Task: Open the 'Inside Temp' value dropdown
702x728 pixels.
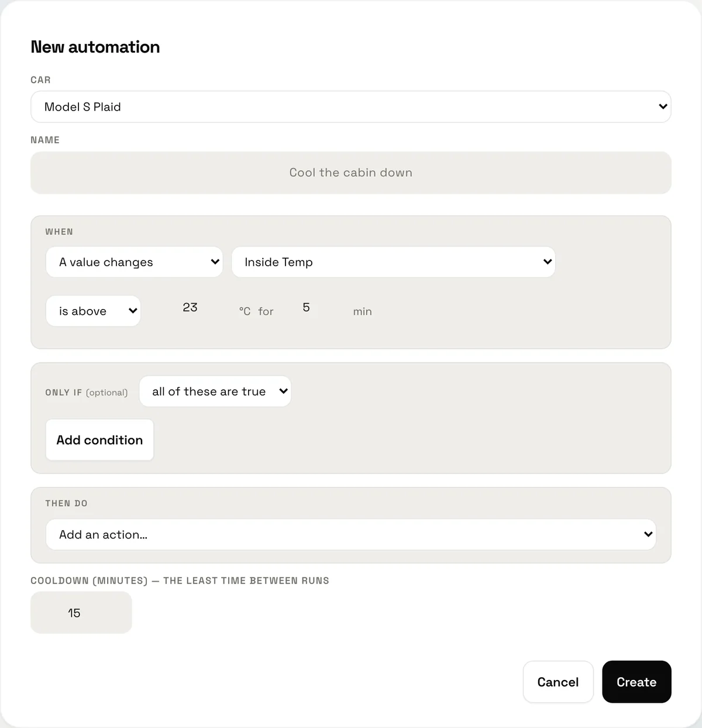Action: point(394,262)
